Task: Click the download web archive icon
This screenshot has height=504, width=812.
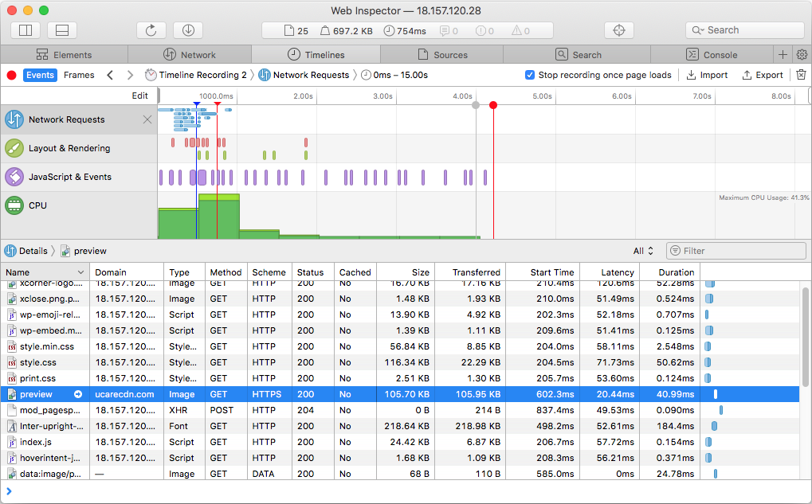Action: coord(188,30)
